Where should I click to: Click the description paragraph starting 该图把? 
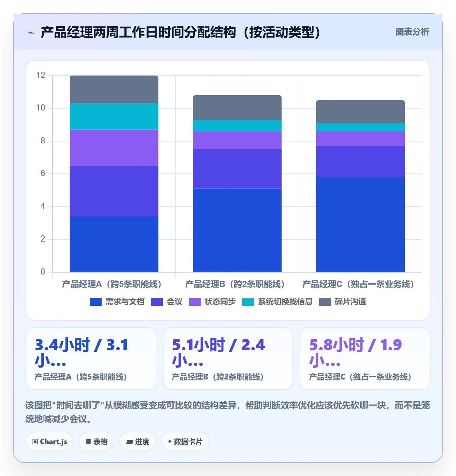point(228,412)
